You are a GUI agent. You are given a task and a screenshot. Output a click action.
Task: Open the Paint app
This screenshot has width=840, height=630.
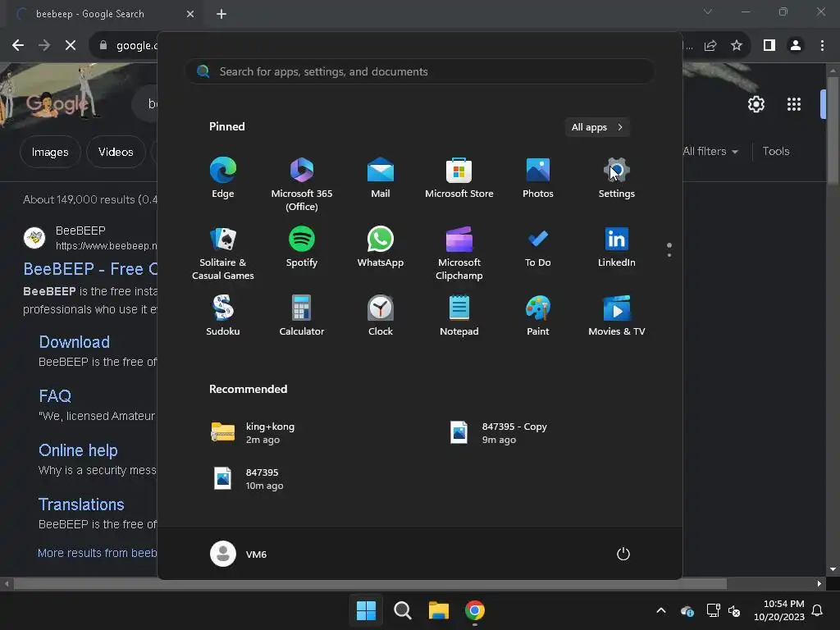coord(538,316)
